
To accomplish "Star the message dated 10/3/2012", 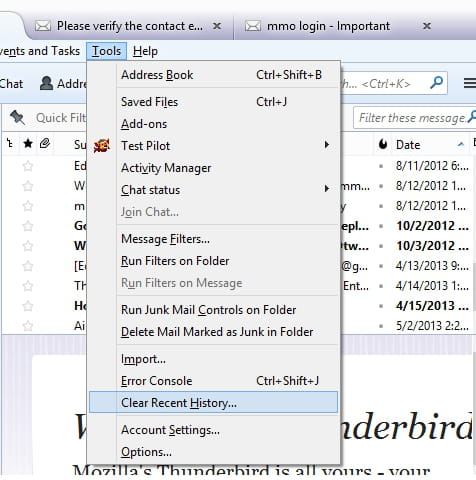I will tap(28, 246).
